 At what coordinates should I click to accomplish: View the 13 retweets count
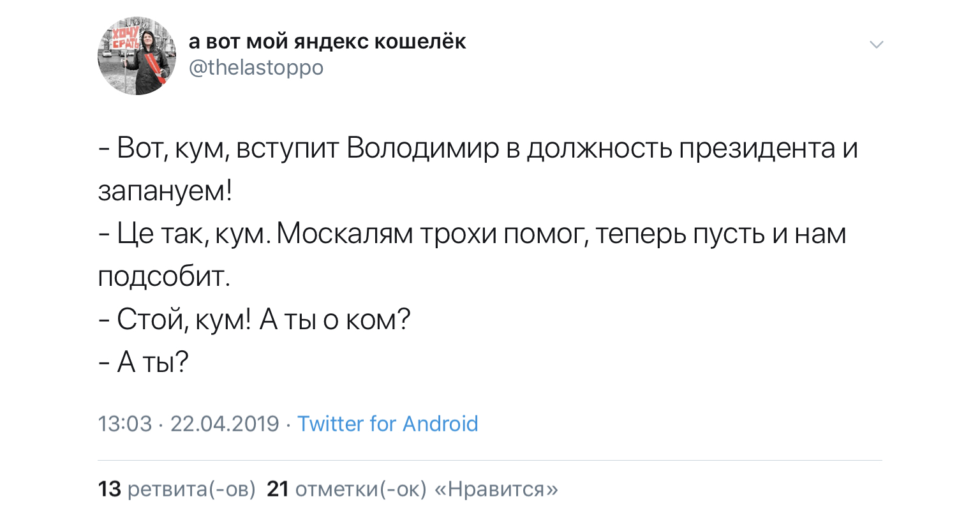pos(109,489)
